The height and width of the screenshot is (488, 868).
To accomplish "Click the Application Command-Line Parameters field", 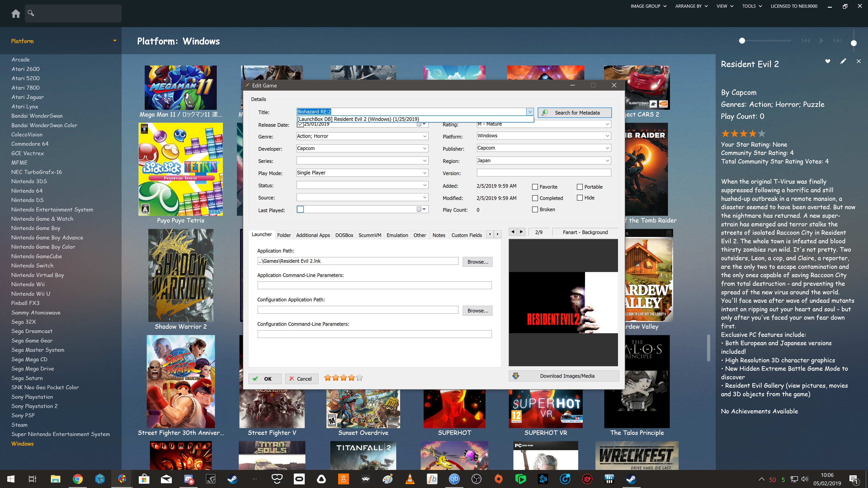I will pos(374,285).
